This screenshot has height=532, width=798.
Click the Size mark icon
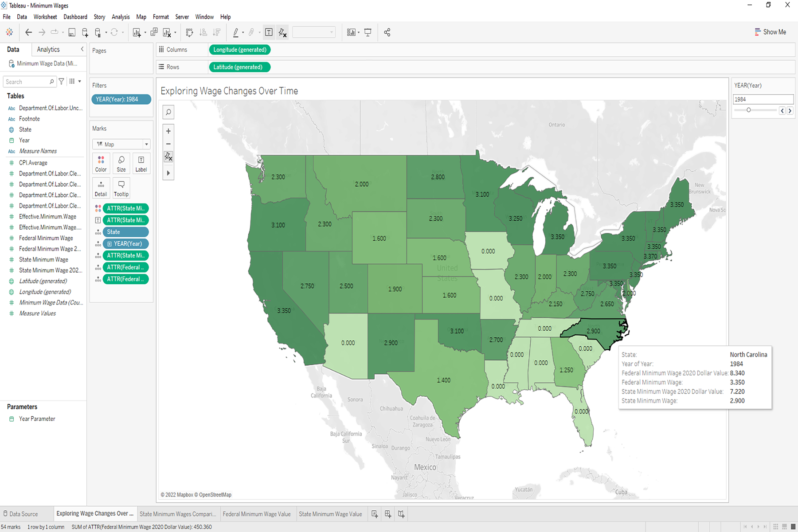(121, 163)
